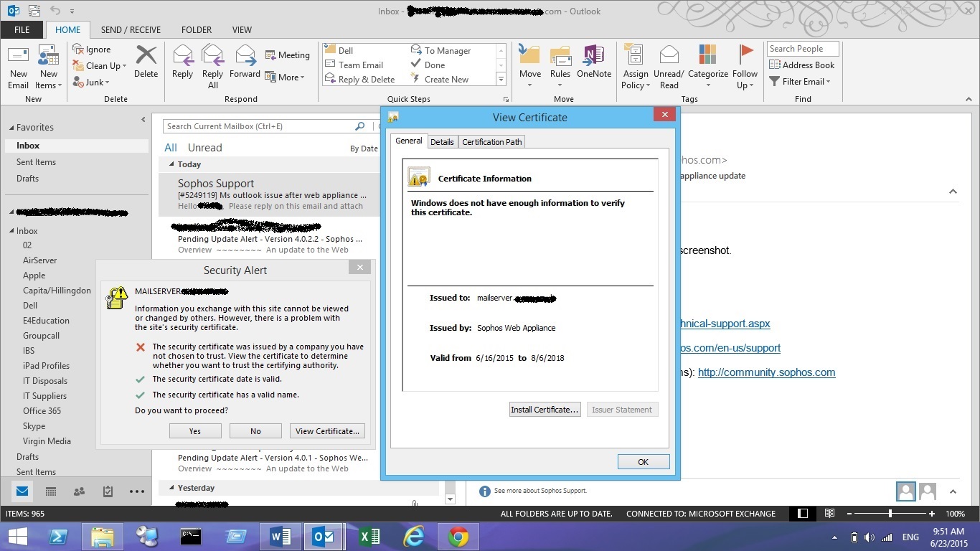Open Chrome from the taskbar

click(x=458, y=537)
